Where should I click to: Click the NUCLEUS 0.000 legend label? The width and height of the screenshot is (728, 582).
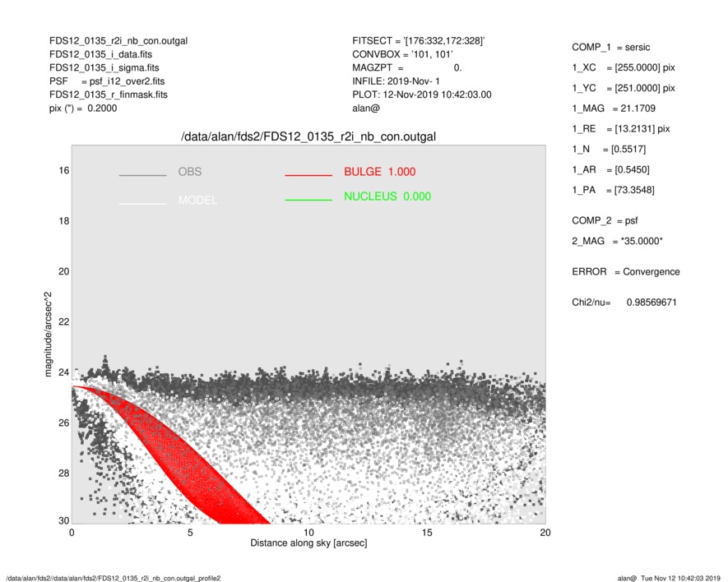coord(387,196)
